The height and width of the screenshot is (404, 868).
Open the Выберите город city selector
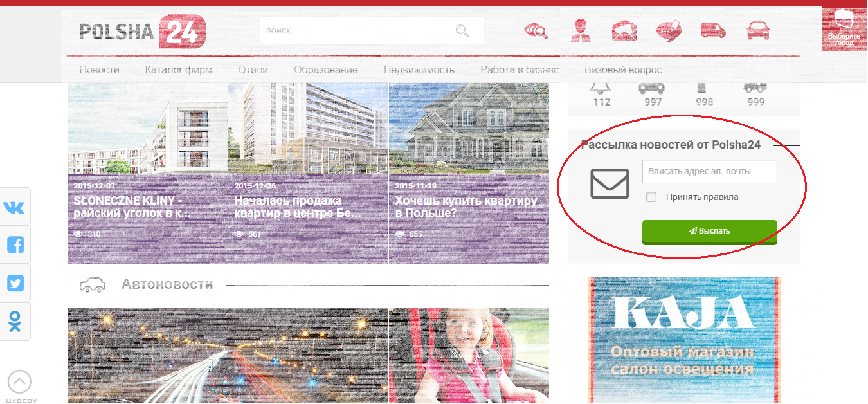tap(844, 29)
